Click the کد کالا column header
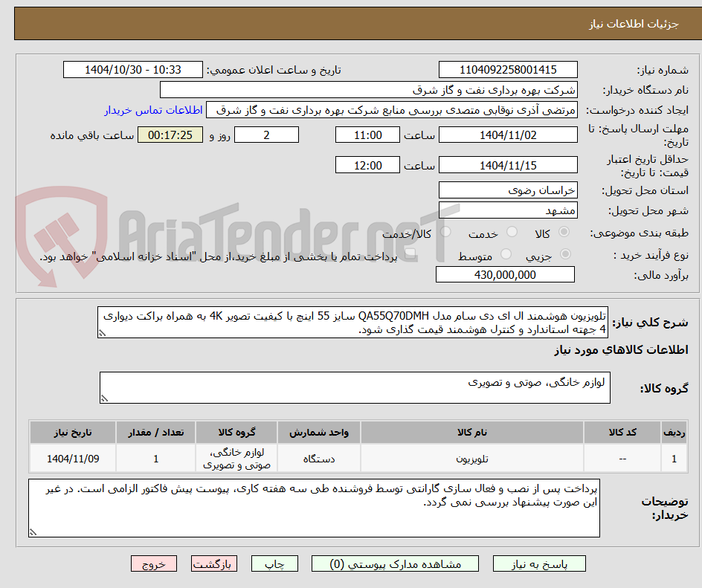The image size is (702, 588). (622, 433)
